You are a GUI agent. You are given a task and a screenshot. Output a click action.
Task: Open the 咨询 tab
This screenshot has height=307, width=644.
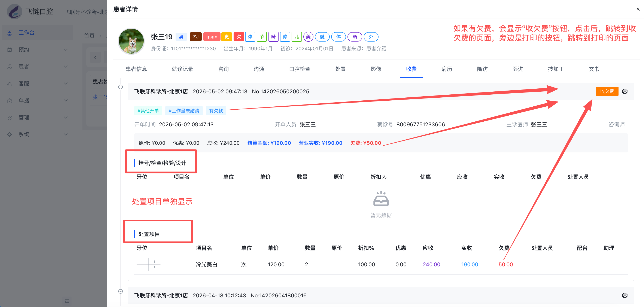(x=223, y=69)
